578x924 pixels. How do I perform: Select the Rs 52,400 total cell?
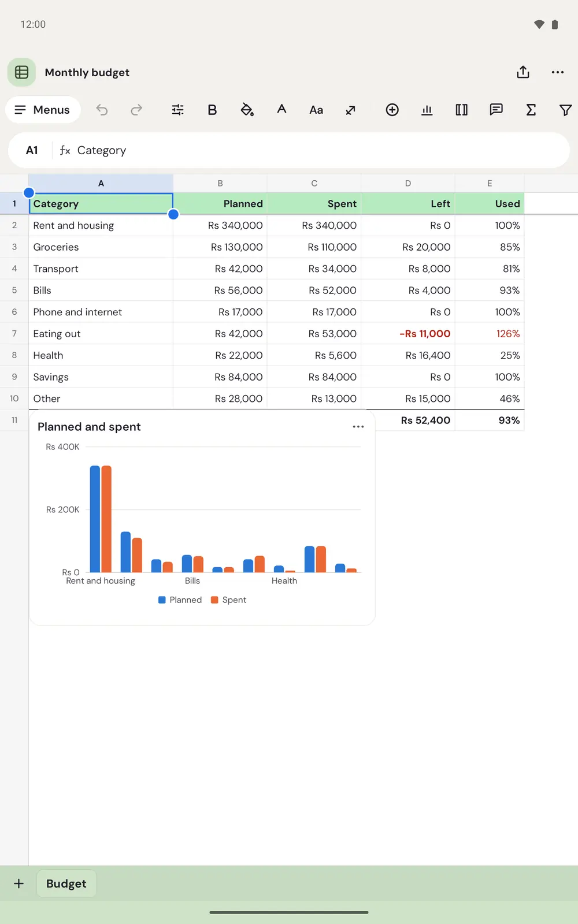click(x=415, y=420)
